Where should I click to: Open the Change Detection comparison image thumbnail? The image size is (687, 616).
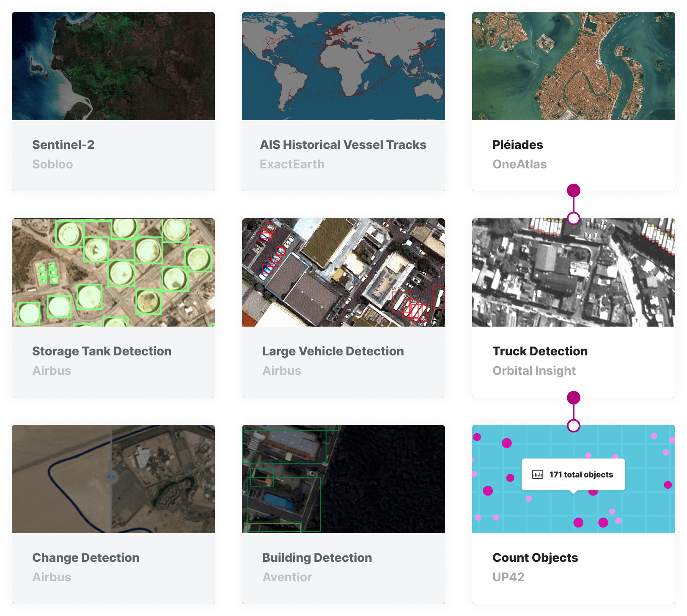pos(113,479)
